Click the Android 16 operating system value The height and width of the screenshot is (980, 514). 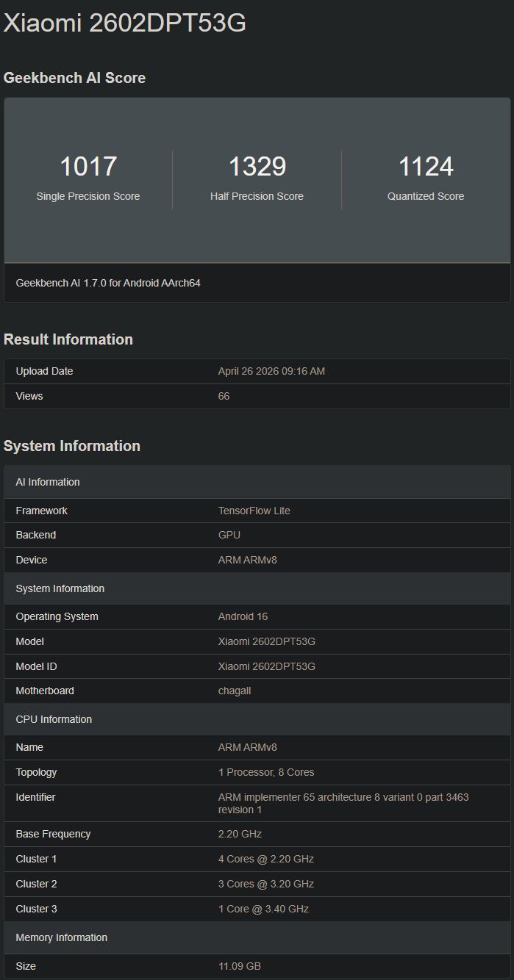(x=243, y=616)
